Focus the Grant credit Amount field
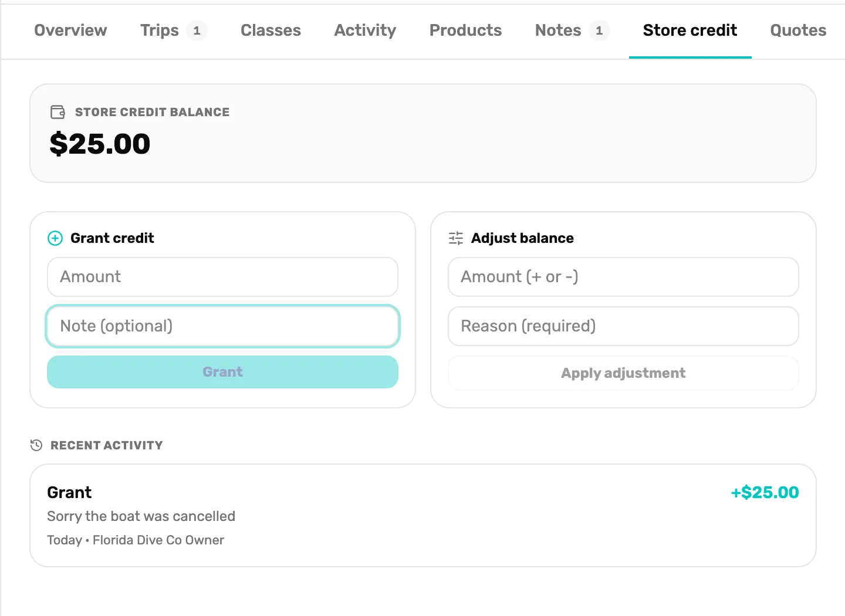The image size is (845, 616). pyautogui.click(x=222, y=277)
